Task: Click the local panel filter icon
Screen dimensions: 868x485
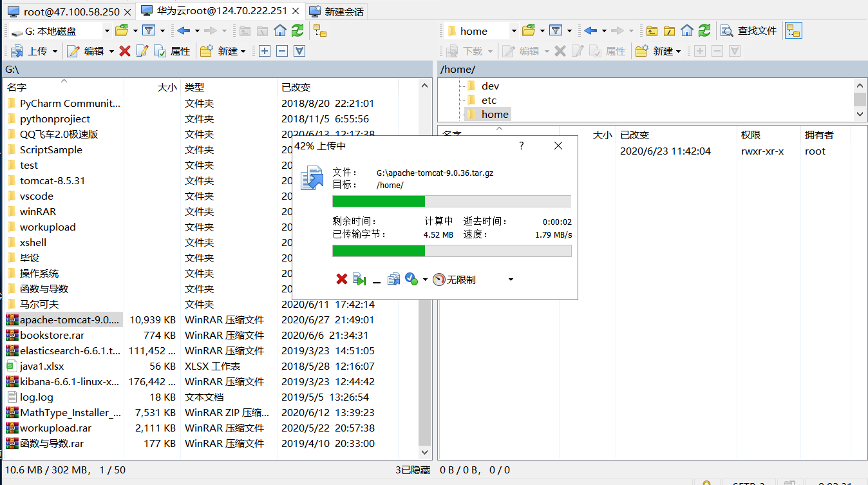Action: tap(149, 30)
